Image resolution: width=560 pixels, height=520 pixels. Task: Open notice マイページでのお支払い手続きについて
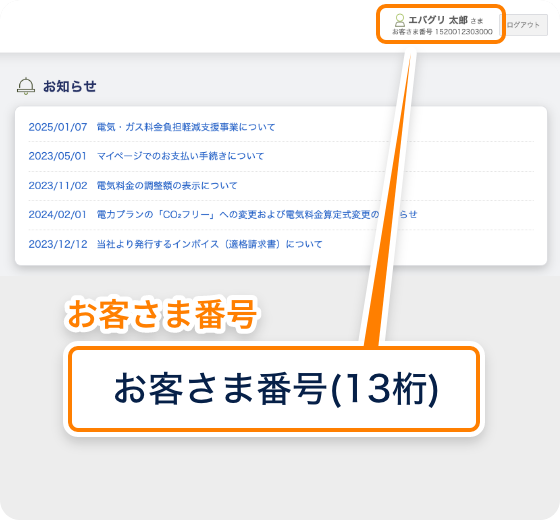pyautogui.click(x=180, y=156)
